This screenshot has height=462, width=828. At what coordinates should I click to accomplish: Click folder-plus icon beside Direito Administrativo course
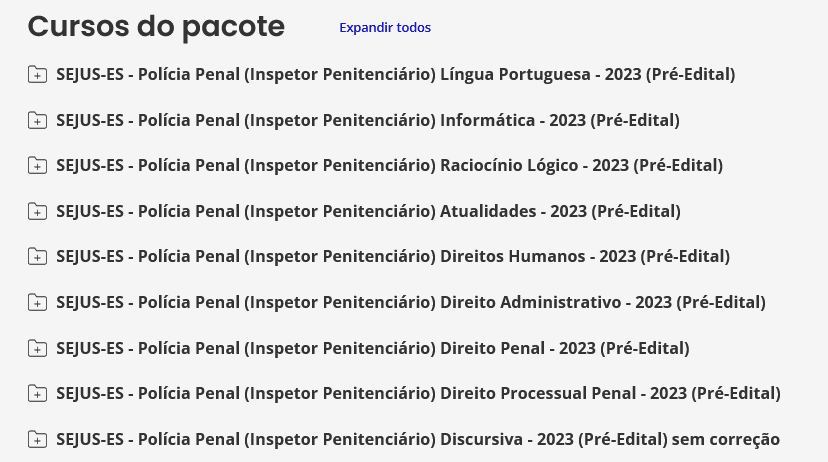tap(37, 302)
